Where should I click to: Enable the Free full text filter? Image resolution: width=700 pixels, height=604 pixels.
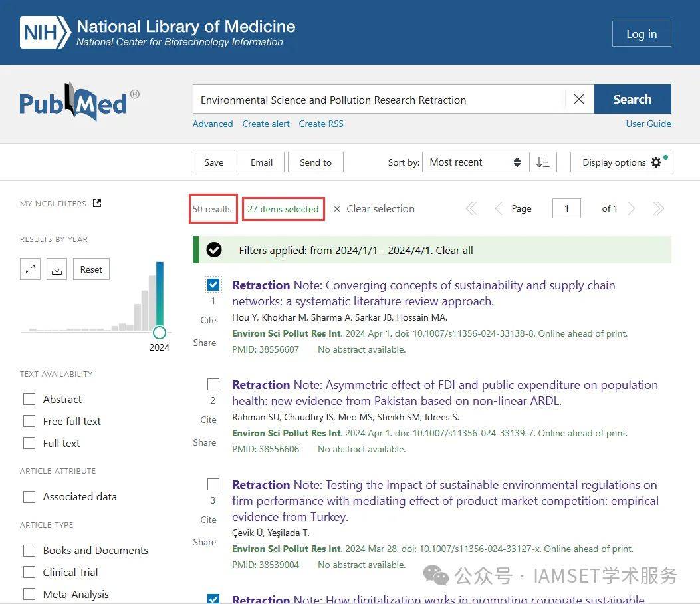[x=29, y=421]
